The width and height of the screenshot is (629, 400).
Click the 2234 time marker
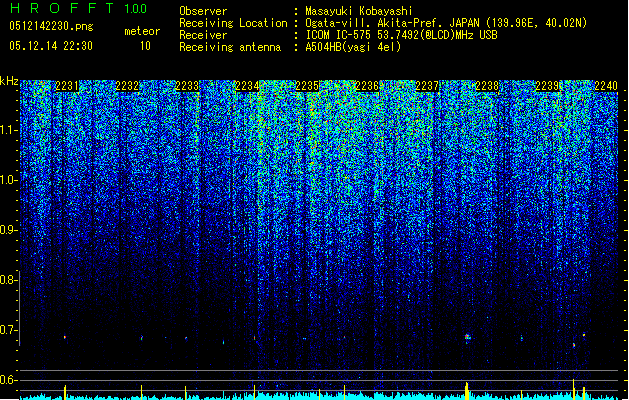point(247,86)
